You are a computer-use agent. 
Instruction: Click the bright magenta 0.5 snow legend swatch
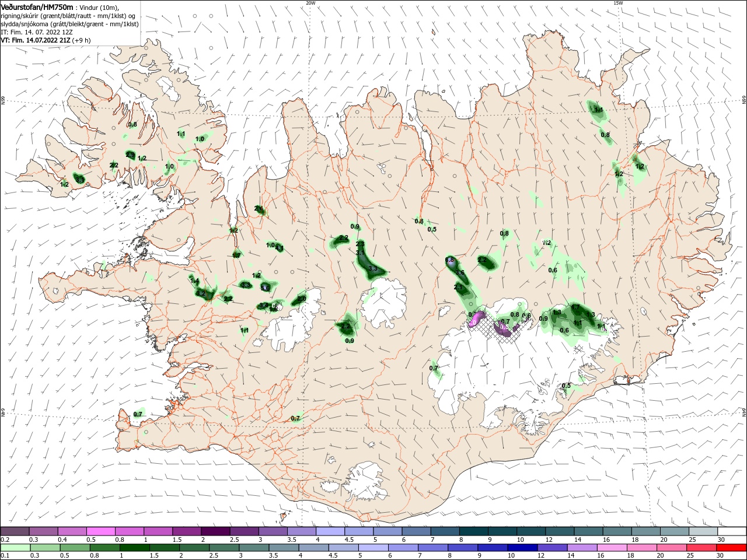[x=100, y=531]
